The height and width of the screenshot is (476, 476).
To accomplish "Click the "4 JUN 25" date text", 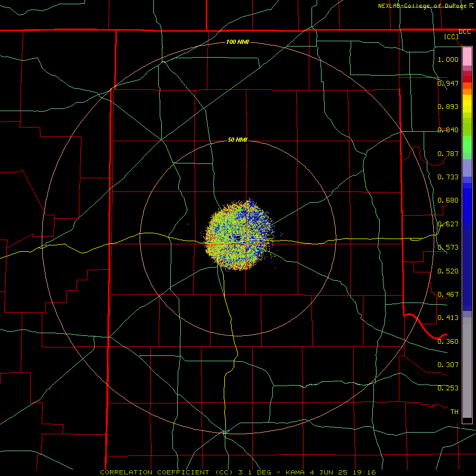I will [328, 472].
